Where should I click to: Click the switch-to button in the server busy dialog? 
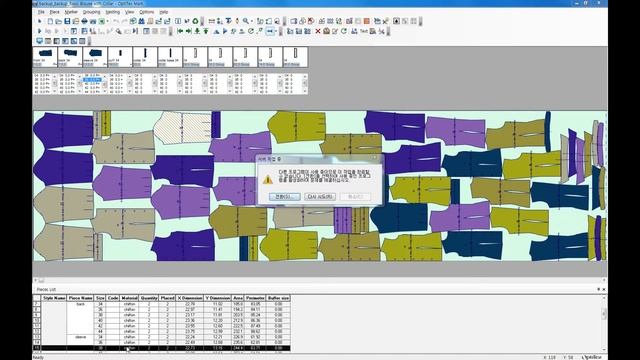[x=284, y=197]
